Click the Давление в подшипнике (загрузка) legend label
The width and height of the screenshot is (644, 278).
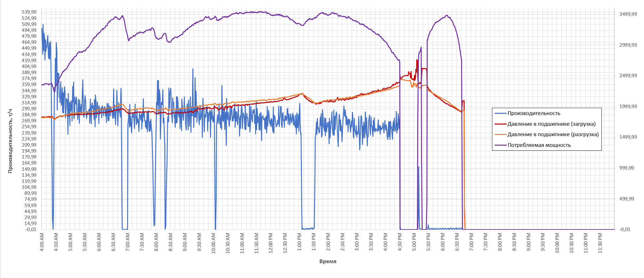(x=551, y=124)
